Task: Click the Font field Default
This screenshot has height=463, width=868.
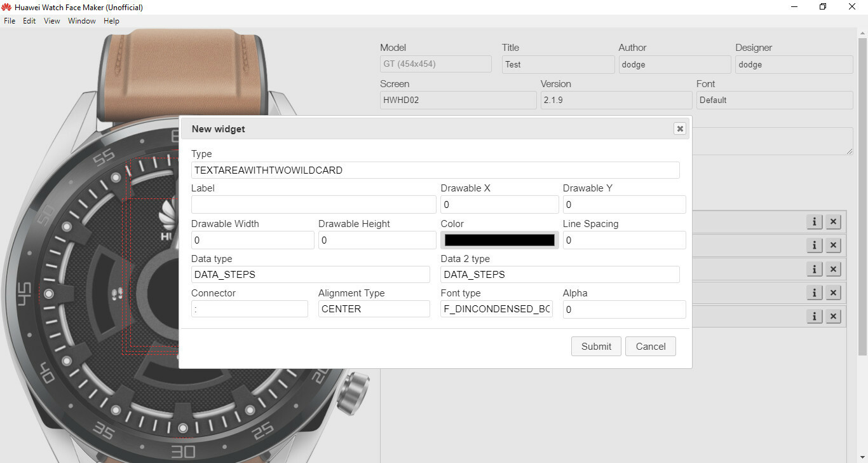Action: click(775, 100)
